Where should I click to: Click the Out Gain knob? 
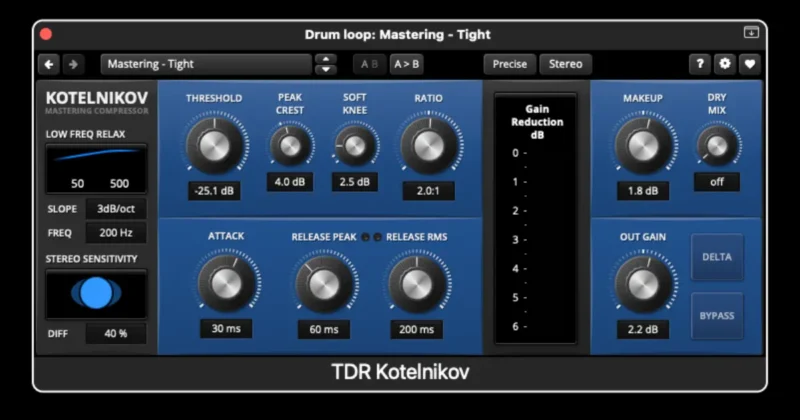point(643,284)
